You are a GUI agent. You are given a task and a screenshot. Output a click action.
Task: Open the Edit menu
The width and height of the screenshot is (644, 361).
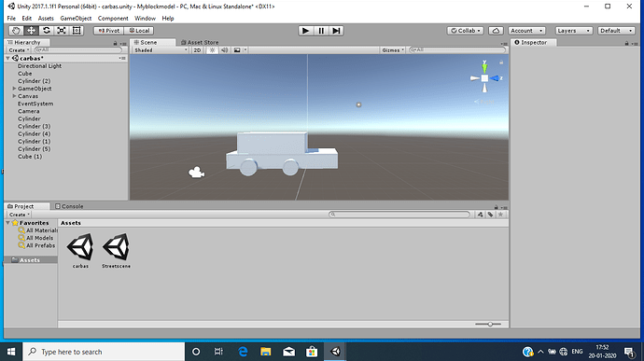[x=27, y=19]
